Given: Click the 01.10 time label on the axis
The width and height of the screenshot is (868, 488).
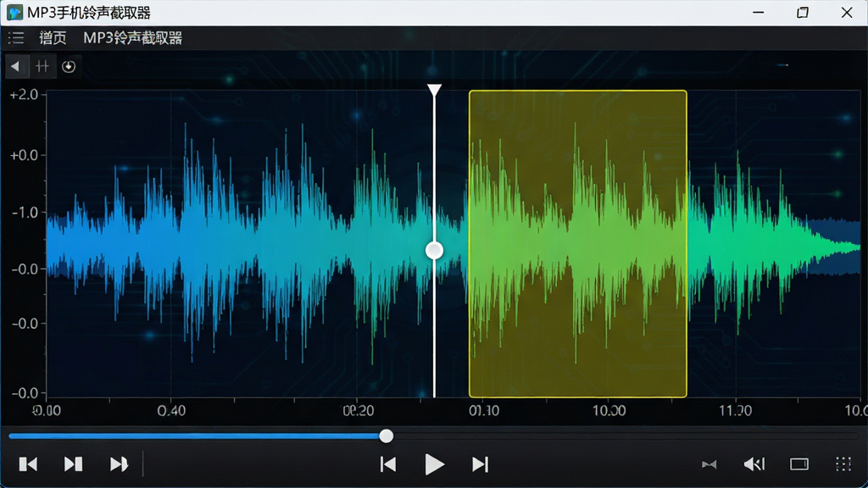Looking at the screenshot, I should pyautogui.click(x=484, y=411).
